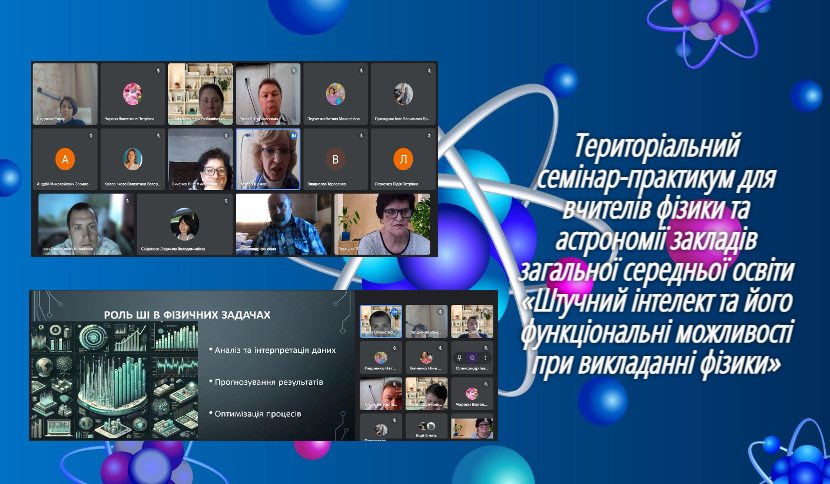Click muted mic icon on "Л" avatar tile
Viewport: 830px width, 484px height.
(429, 136)
